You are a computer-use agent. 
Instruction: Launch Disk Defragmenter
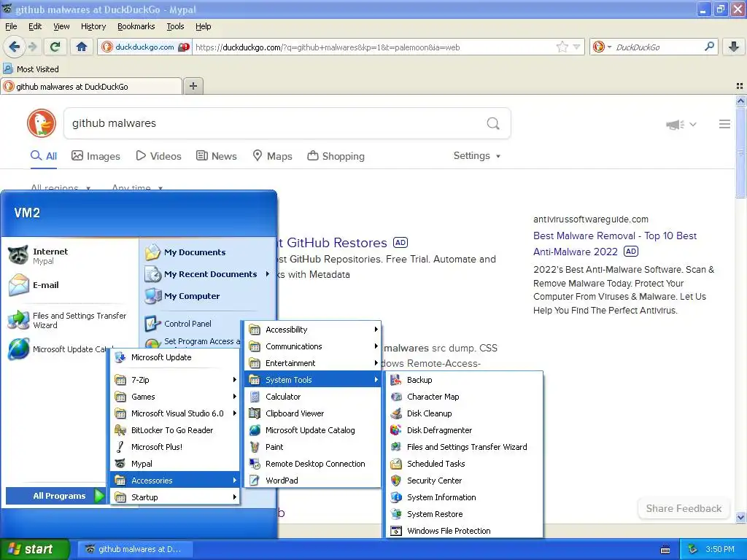tap(462, 430)
